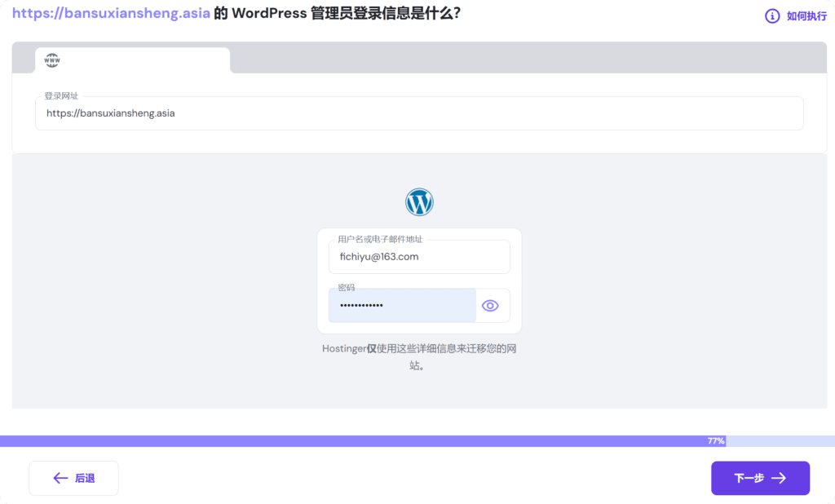Click the www globe icon in the tab
The image size is (835, 504).
(x=52, y=60)
